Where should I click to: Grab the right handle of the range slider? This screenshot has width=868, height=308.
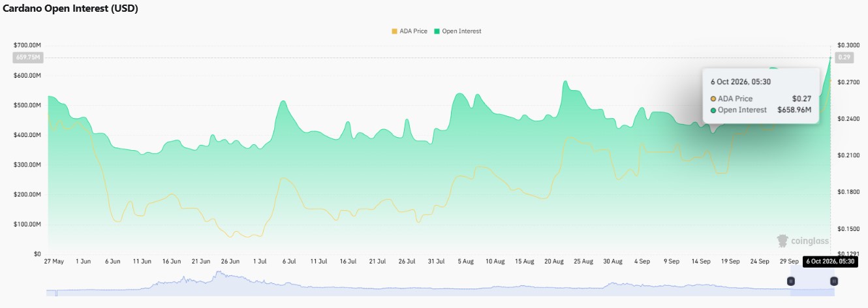point(833,281)
